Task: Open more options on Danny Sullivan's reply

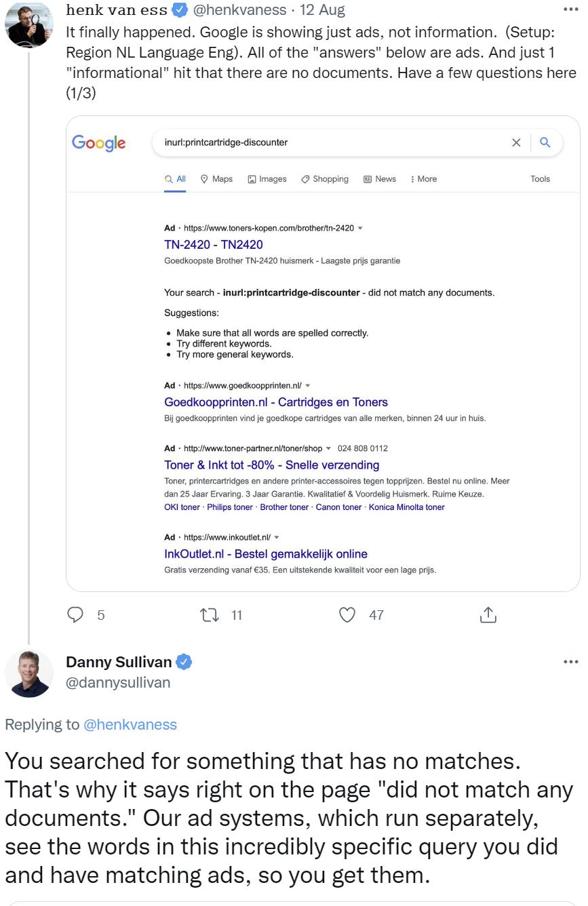Action: 570,661
